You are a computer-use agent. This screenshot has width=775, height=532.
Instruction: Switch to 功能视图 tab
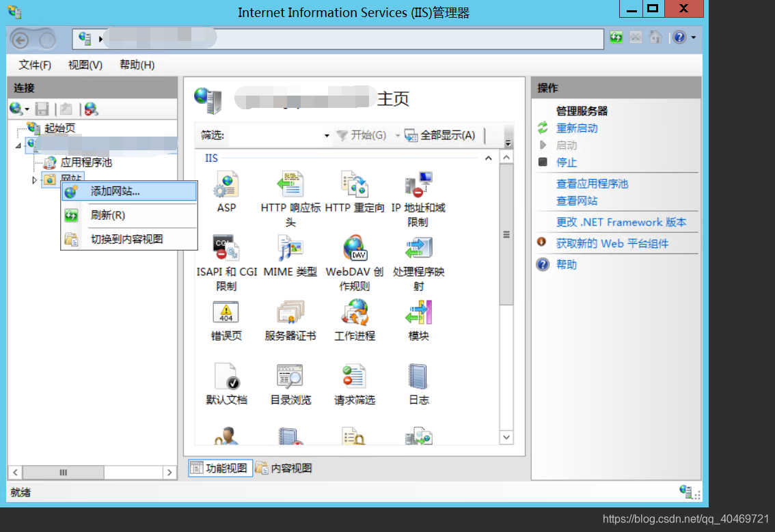click(221, 468)
